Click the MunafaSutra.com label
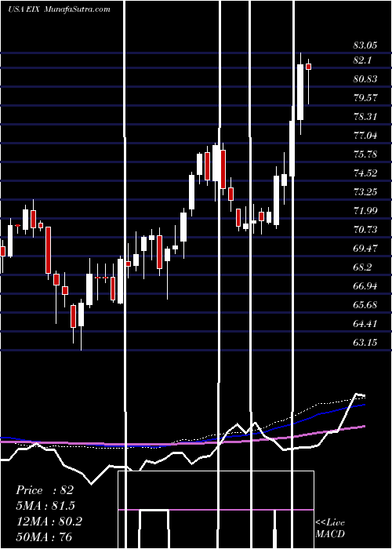Viewport: 392px width, 549px height. 78,9
